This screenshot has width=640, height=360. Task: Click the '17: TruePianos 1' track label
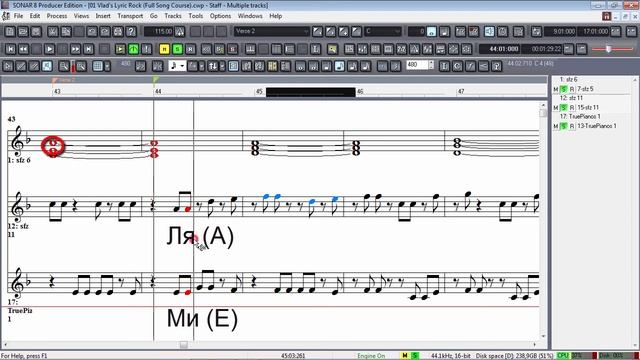pyautogui.click(x=580, y=117)
